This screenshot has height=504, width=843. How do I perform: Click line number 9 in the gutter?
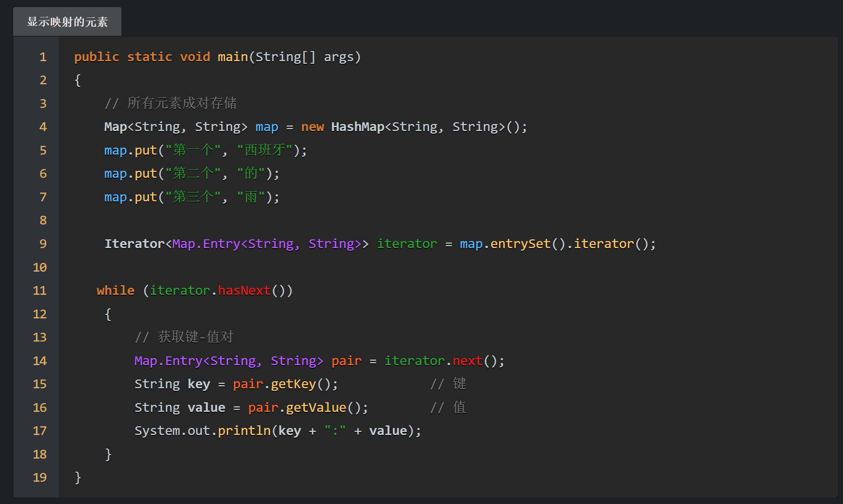42,244
